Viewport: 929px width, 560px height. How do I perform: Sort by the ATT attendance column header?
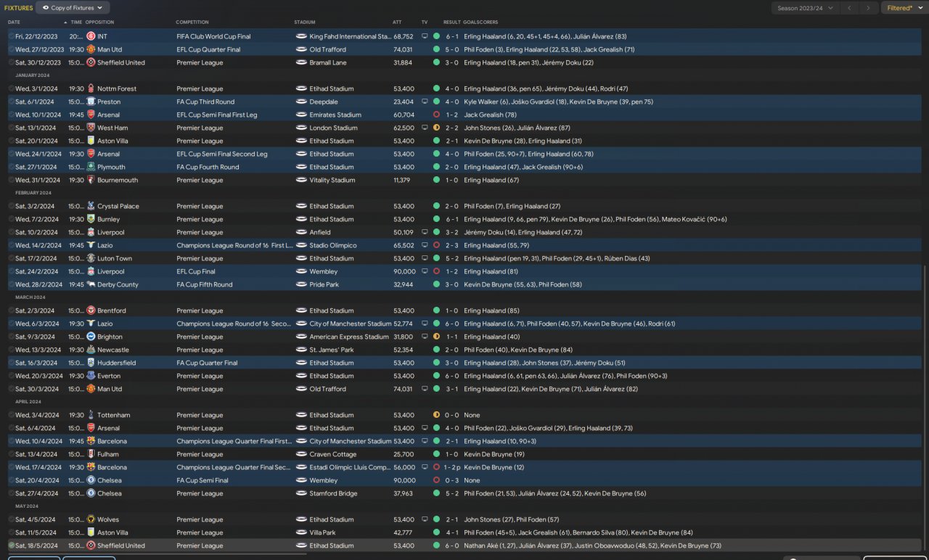pos(397,22)
